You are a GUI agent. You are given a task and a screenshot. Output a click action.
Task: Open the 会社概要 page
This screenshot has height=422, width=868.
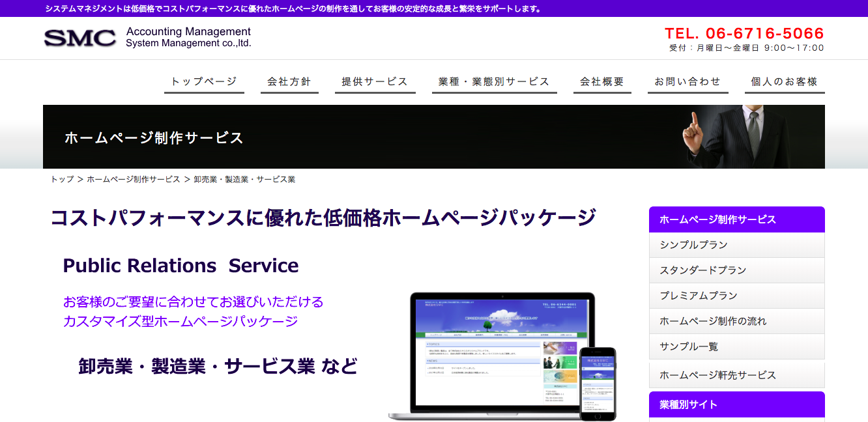pos(602,81)
